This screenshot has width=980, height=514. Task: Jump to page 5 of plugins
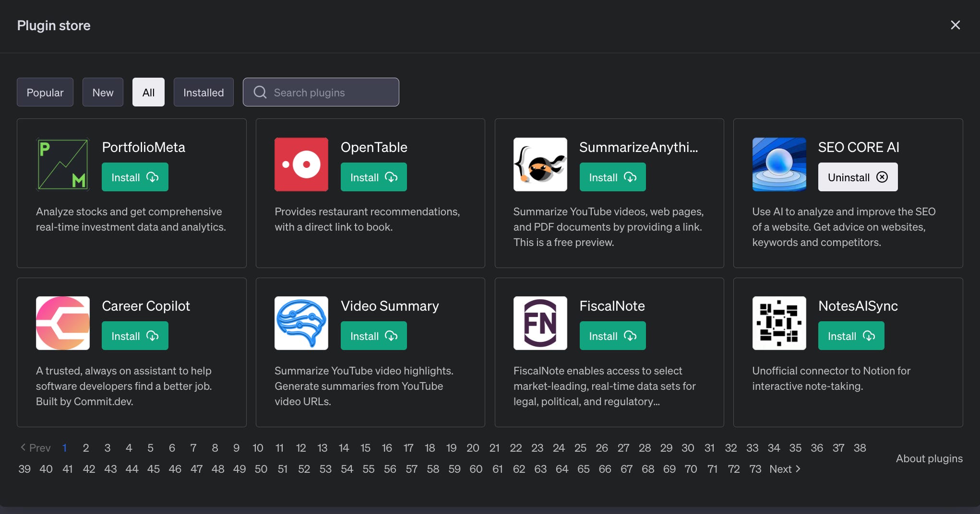(x=150, y=448)
